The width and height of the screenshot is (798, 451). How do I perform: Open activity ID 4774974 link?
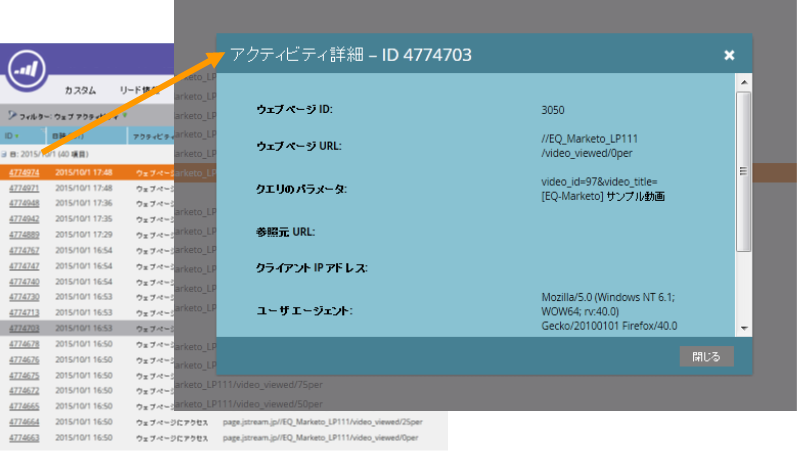pyautogui.click(x=24, y=172)
